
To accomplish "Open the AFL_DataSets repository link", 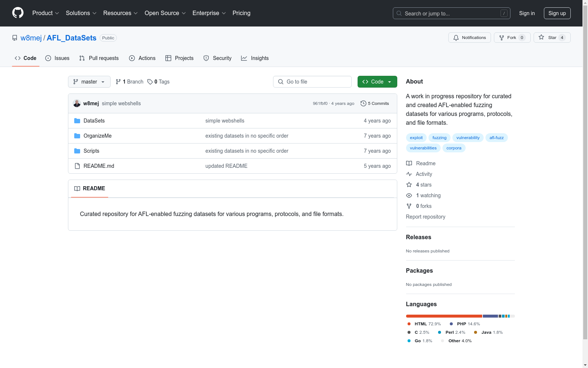I will pyautogui.click(x=72, y=38).
